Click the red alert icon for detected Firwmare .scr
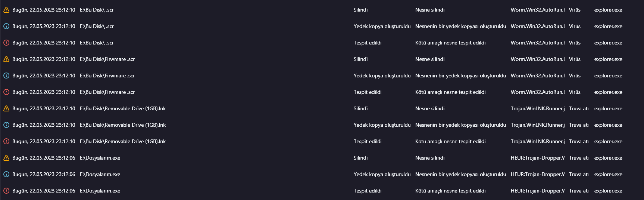This screenshot has height=200, width=644. click(x=6, y=92)
